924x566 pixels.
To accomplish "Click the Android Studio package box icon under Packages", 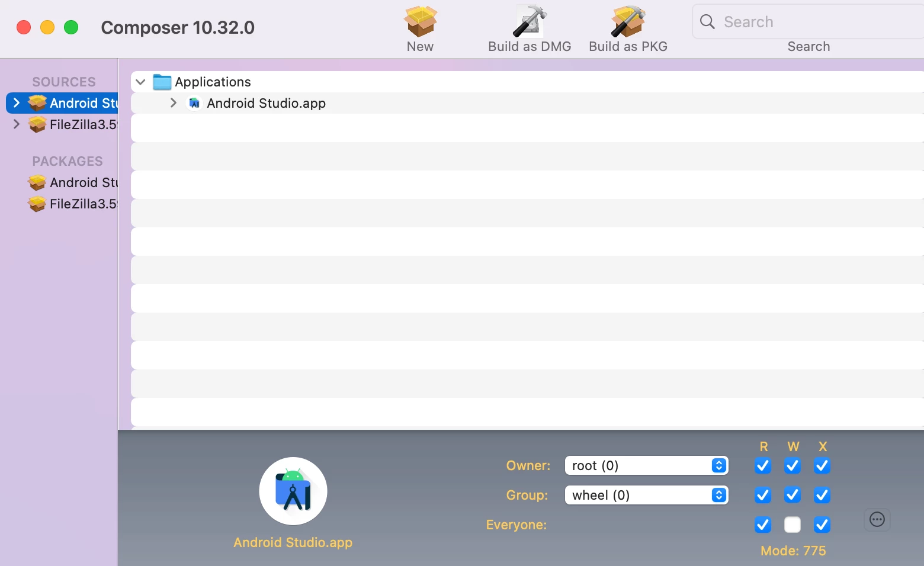I will click(37, 182).
